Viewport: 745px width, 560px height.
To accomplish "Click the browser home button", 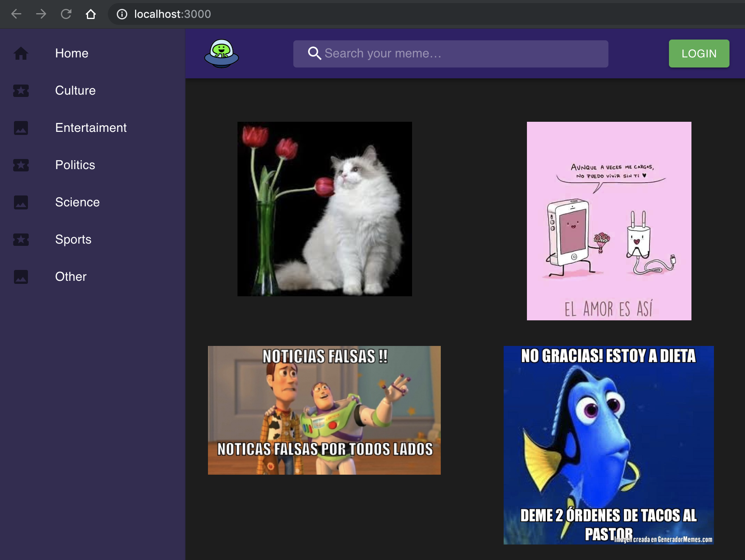I will click(91, 14).
